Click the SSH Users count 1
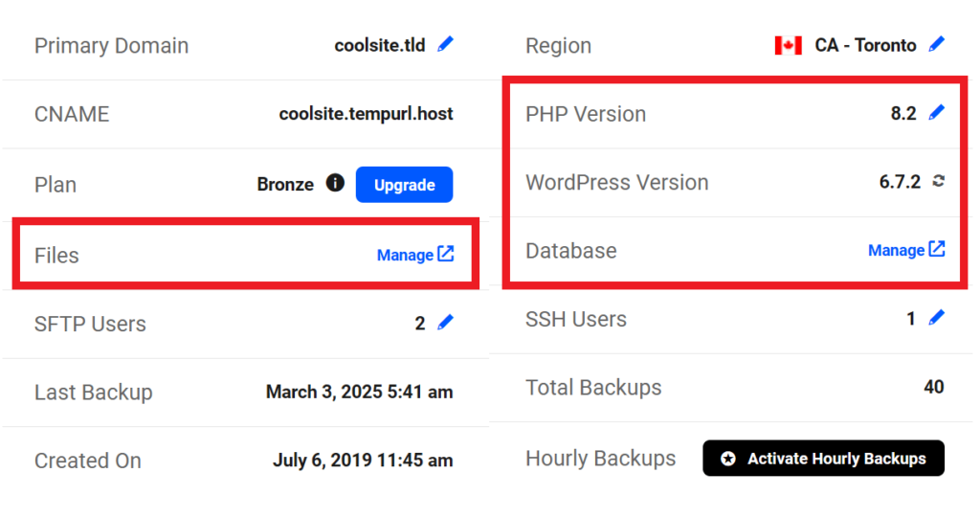 click(x=911, y=319)
